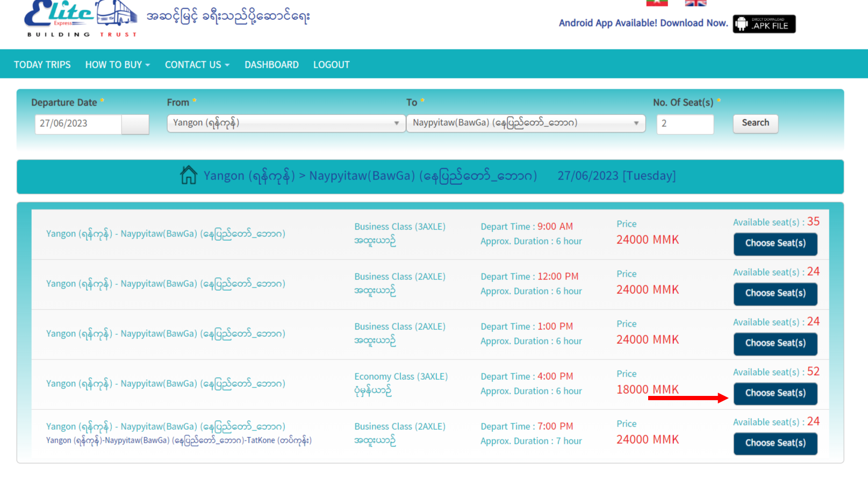
Task: Click the Departure Date input field
Action: (78, 124)
